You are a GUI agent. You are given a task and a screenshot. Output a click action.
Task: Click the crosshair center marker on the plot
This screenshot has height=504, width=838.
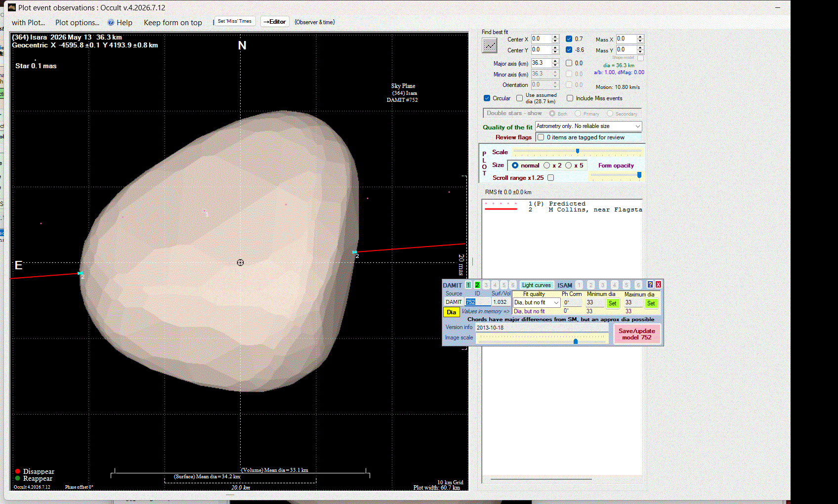pyautogui.click(x=240, y=262)
